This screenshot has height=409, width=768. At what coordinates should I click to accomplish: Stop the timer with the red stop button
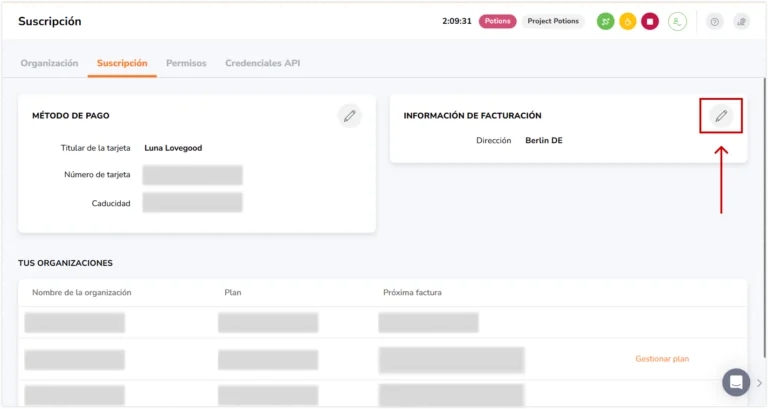point(650,22)
